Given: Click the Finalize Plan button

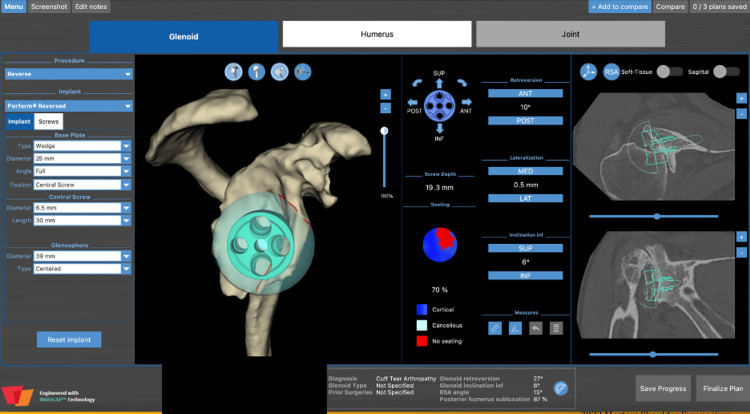Looking at the screenshot, I should [723, 388].
